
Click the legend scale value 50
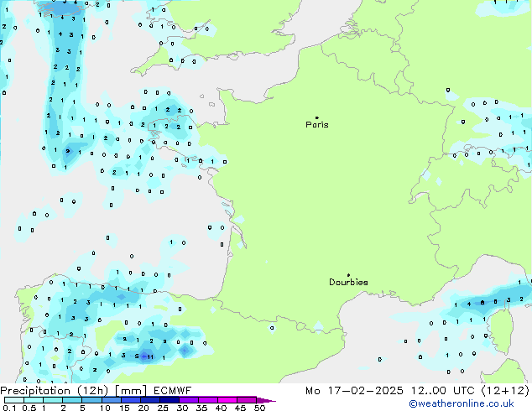[x=259, y=408]
